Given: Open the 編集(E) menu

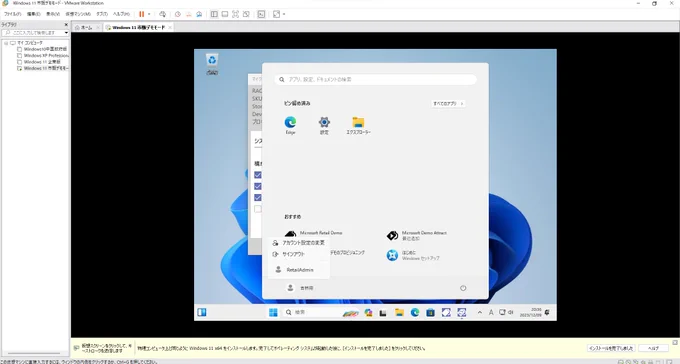Looking at the screenshot, I should pyautogui.click(x=33, y=14).
